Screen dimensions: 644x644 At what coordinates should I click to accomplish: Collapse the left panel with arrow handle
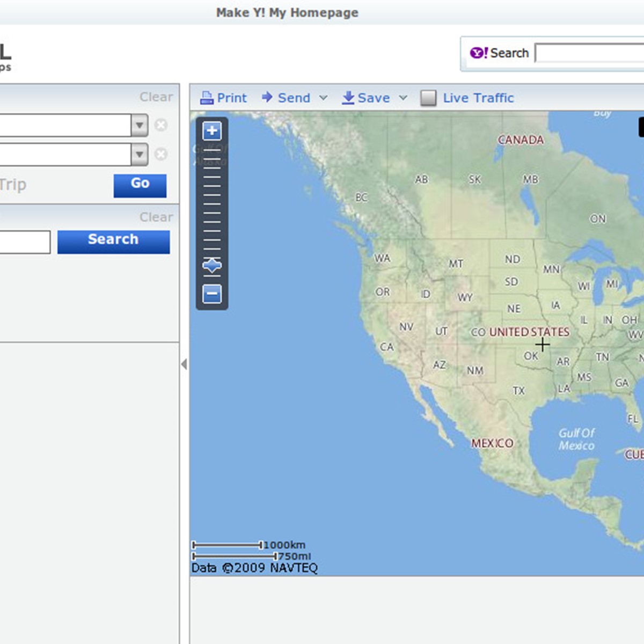(184, 364)
